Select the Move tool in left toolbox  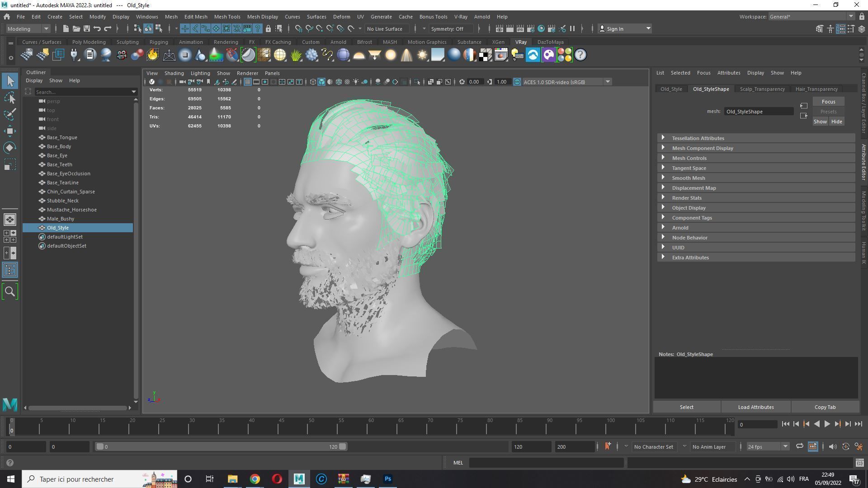click(x=10, y=131)
